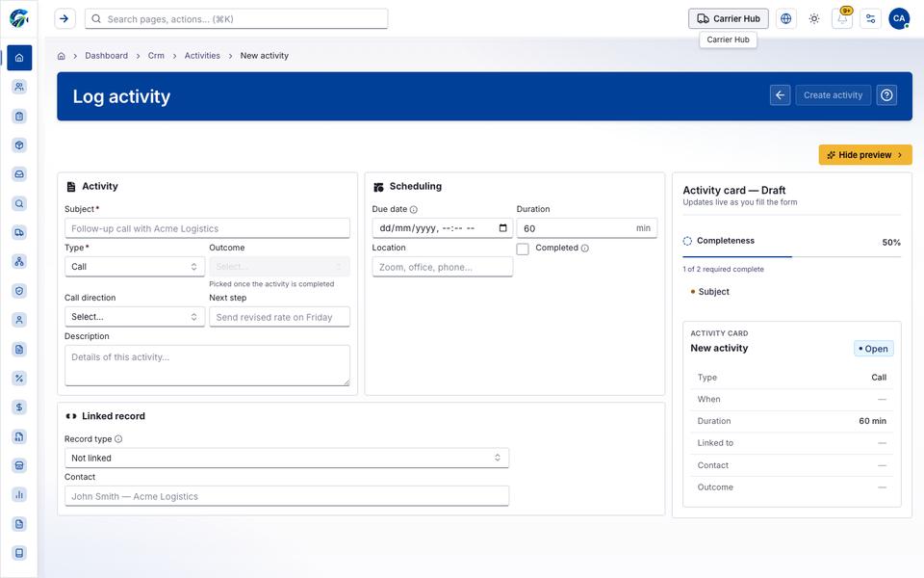Click the sidebar package box icon
The image size is (924, 578).
pyautogui.click(x=19, y=145)
